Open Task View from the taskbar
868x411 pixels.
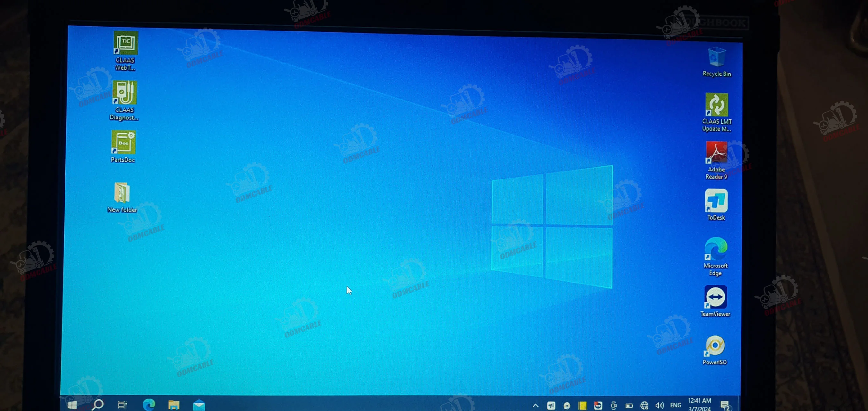(x=122, y=404)
